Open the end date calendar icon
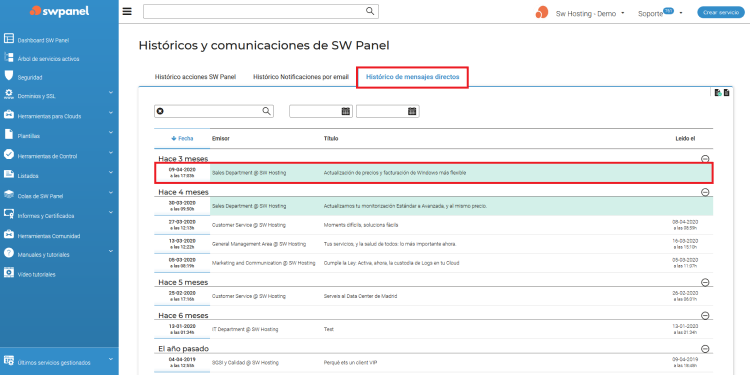Screen dimensions: 750x375 412,111
